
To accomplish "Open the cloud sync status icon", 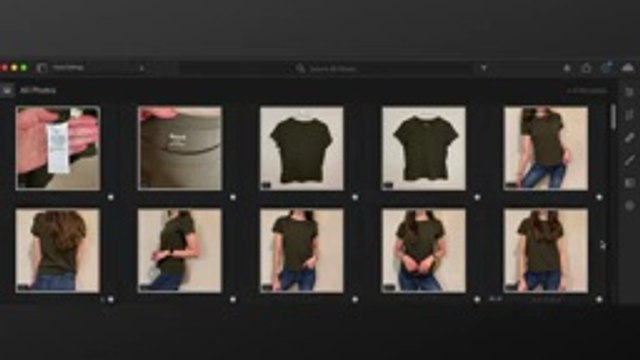I will point(628,67).
